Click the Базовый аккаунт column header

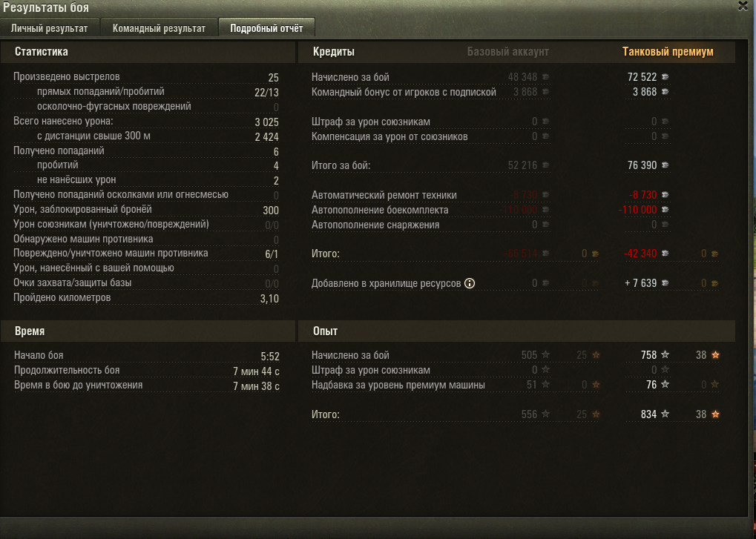click(x=507, y=52)
